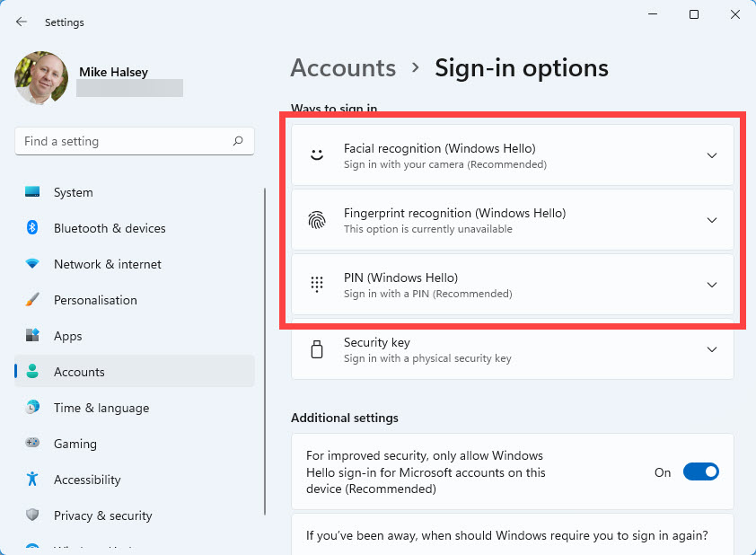756x555 pixels.
Task: Click the System monitor icon in sidebar
Action: (33, 192)
